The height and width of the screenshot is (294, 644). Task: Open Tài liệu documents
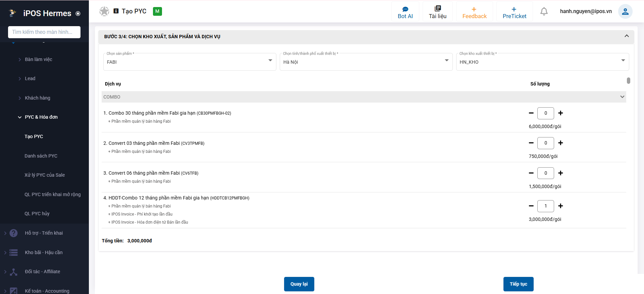(438, 12)
